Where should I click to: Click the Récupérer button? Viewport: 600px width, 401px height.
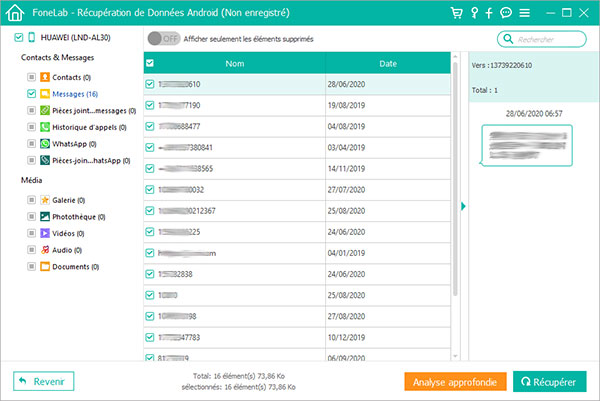point(551,381)
